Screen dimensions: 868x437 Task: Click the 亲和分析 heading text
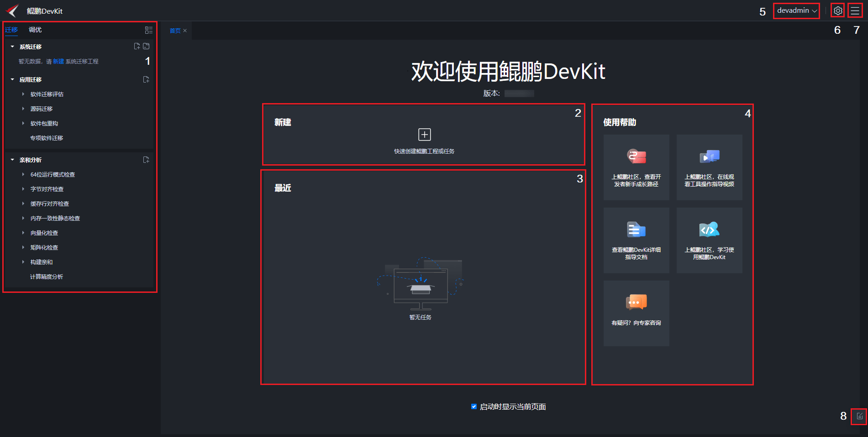click(x=31, y=160)
